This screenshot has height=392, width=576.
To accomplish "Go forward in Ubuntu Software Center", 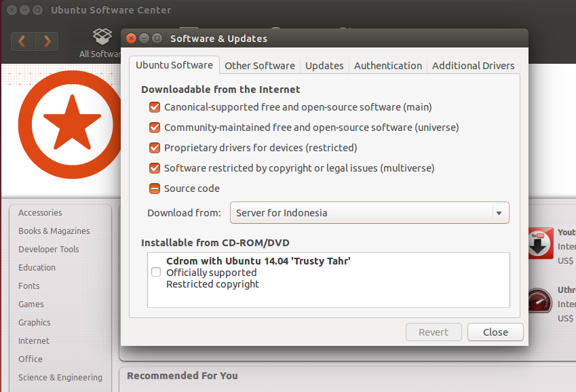I will pyautogui.click(x=47, y=41).
